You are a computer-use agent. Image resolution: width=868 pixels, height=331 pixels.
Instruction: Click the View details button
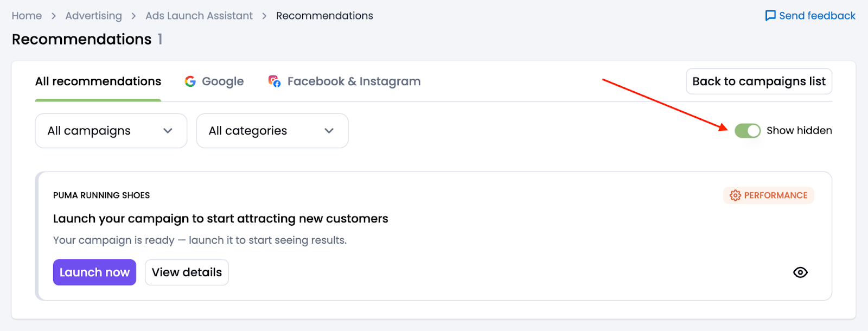tap(187, 272)
